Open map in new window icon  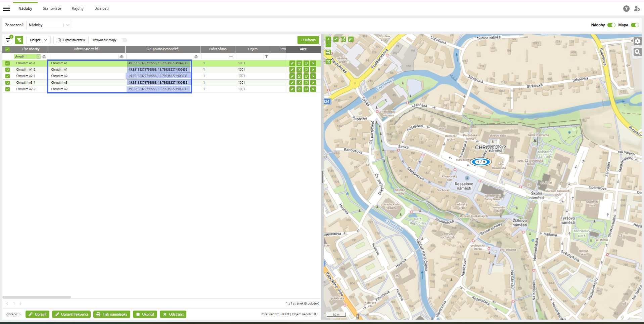point(343,39)
